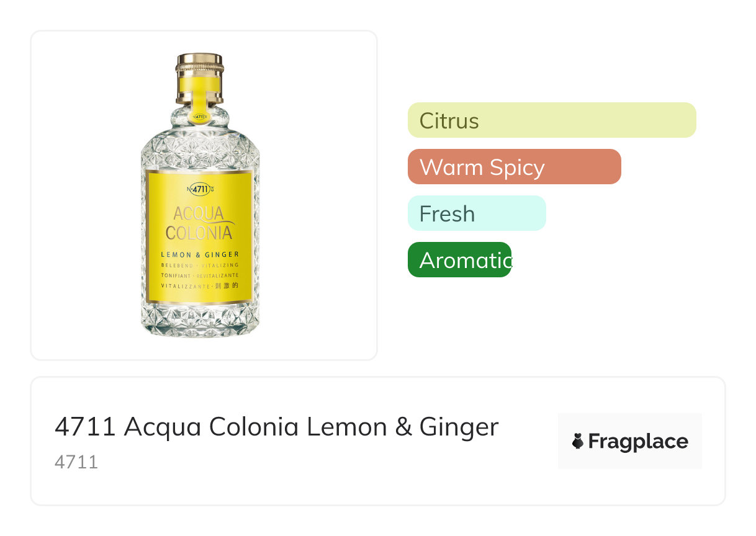Image resolution: width=756 pixels, height=536 pixels.
Task: Choose the Fresh accord bar
Action: coord(476,213)
